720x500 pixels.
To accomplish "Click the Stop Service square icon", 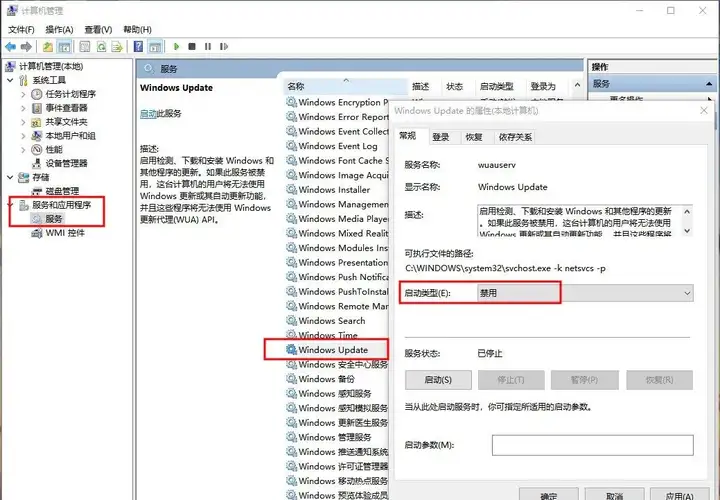I will [192, 46].
